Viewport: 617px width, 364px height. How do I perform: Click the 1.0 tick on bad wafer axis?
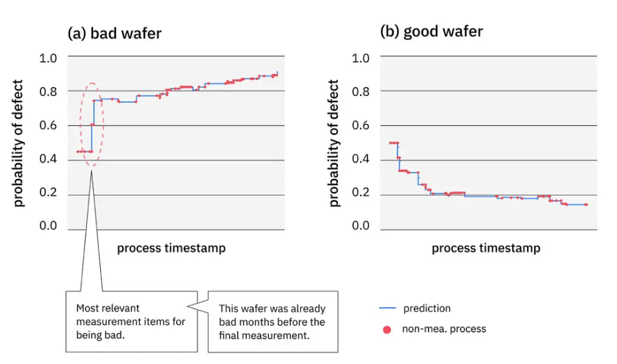[x=48, y=58]
